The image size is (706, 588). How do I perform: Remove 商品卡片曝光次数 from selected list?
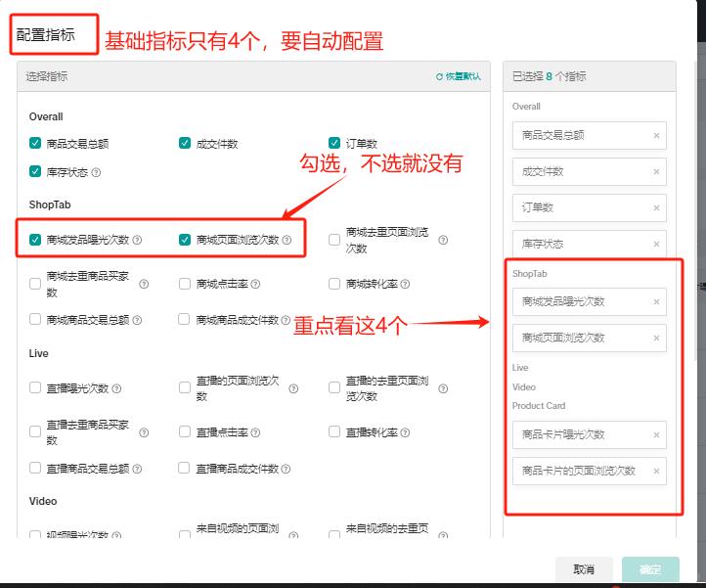(x=656, y=434)
